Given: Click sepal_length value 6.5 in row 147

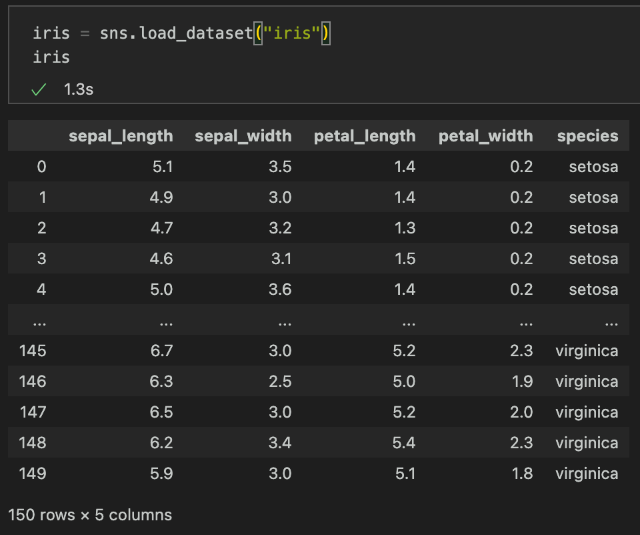Looking at the screenshot, I should click(161, 412).
